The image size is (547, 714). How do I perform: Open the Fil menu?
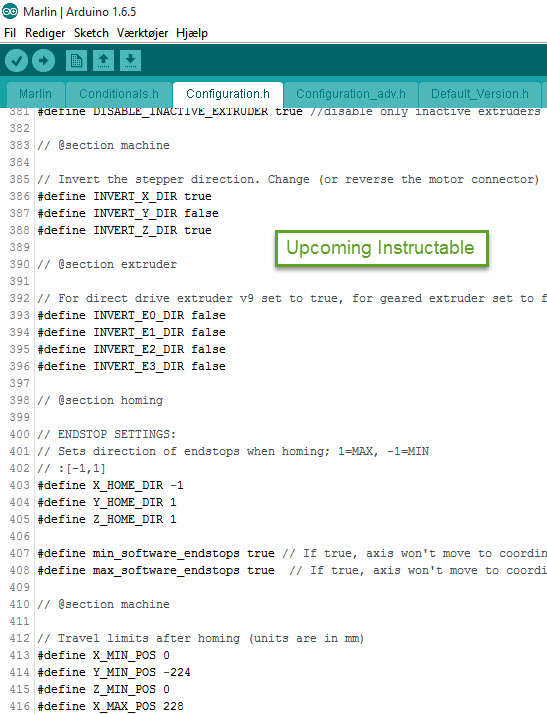click(x=10, y=33)
